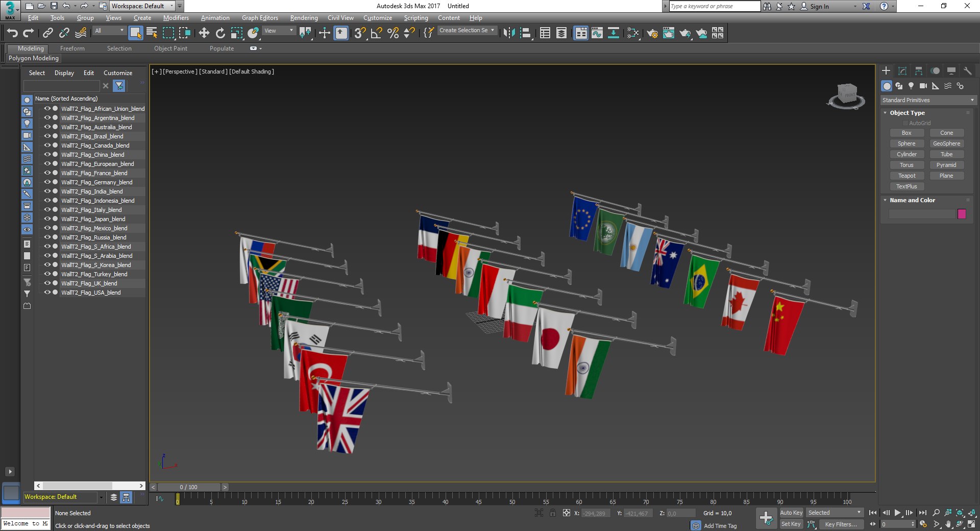Select Shapes category in Create panel

(x=899, y=86)
